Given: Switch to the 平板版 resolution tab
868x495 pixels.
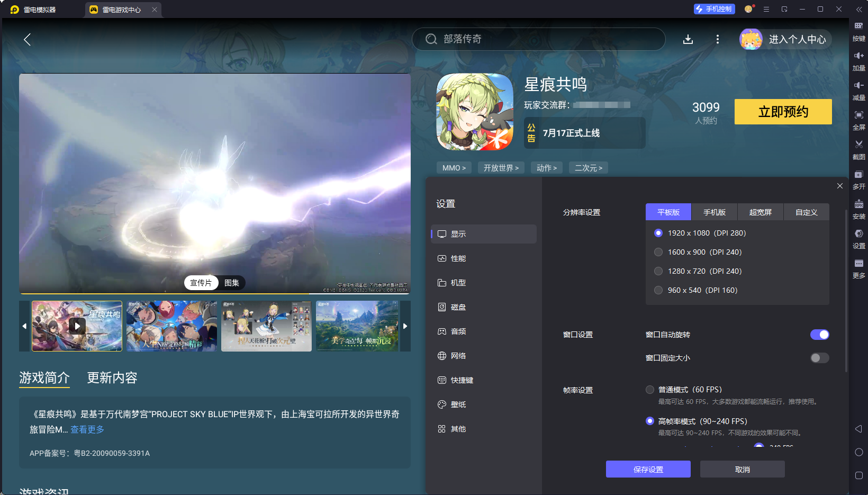Looking at the screenshot, I should click(x=668, y=212).
